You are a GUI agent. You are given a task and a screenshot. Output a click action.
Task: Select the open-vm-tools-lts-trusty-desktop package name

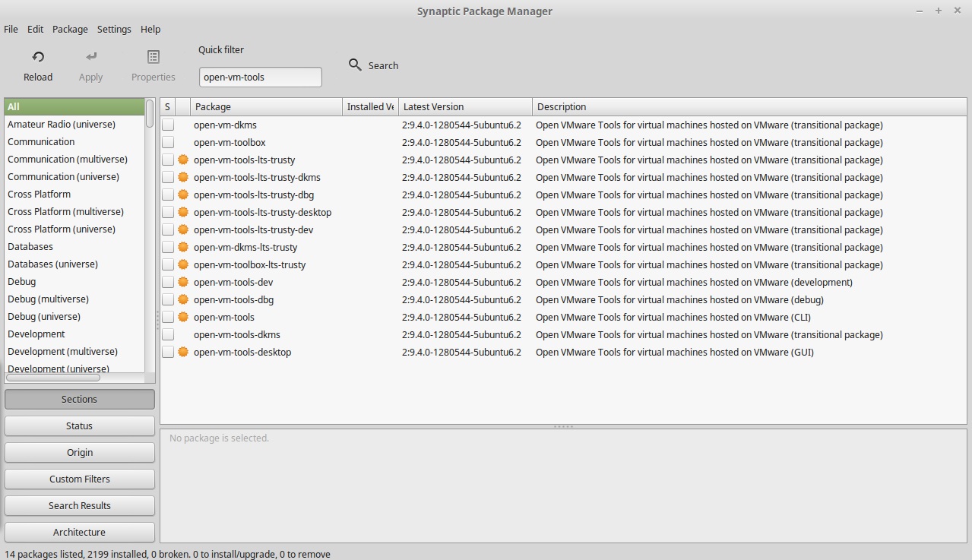[x=262, y=212]
